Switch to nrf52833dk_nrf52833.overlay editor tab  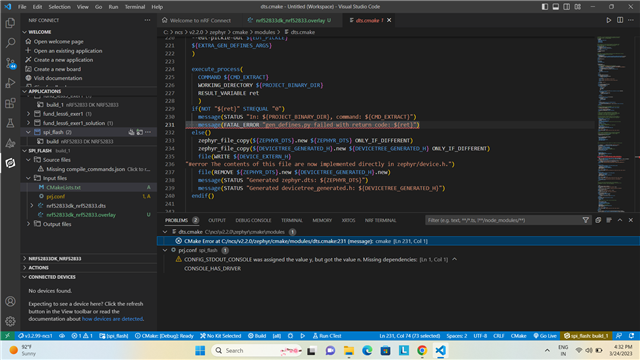click(290, 20)
